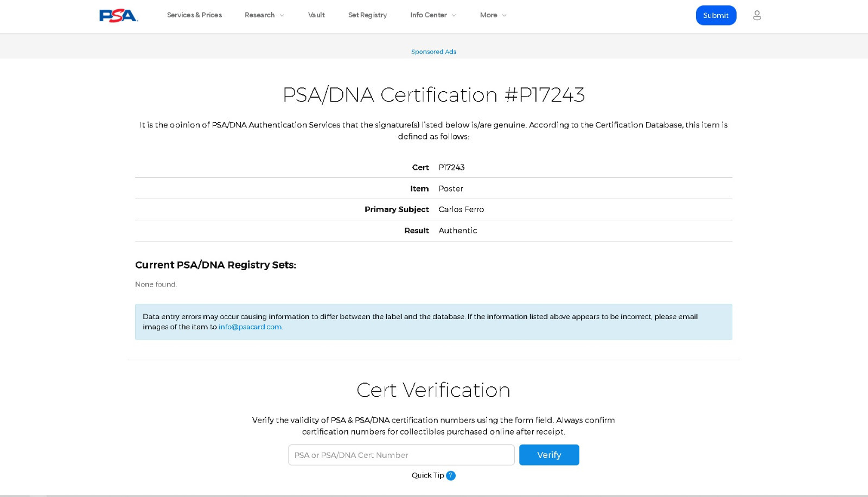
Task: Expand the Research dropdown
Action: coord(264,15)
